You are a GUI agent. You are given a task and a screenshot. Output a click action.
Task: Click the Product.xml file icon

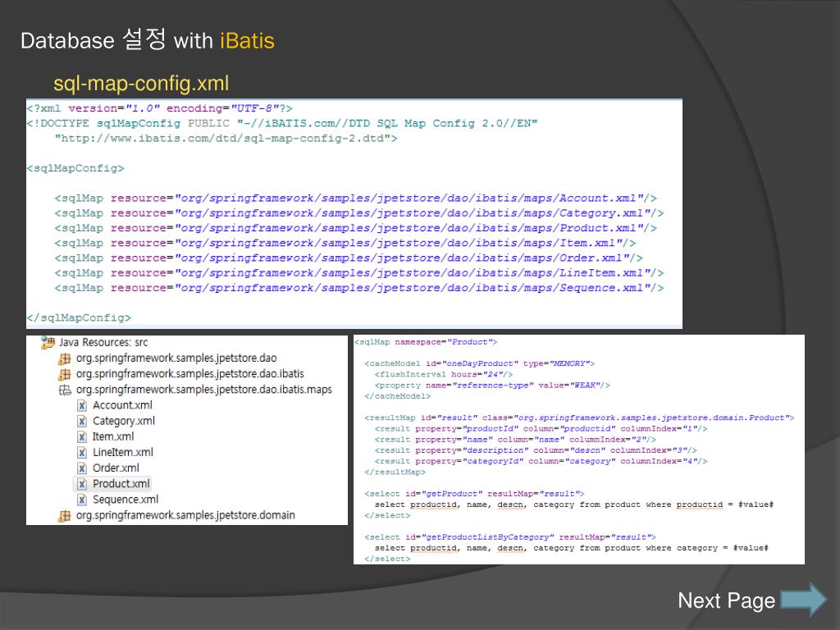point(81,484)
